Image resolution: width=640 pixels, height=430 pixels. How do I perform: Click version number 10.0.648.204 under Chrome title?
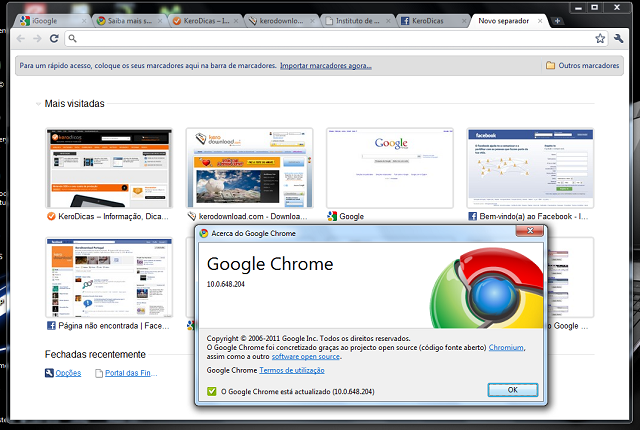click(x=225, y=284)
